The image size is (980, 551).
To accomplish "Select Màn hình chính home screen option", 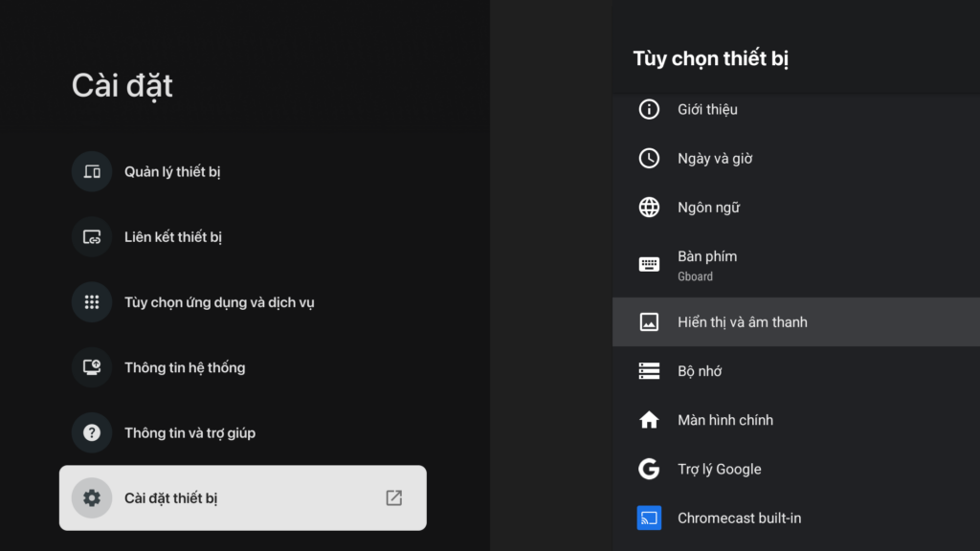I will 796,420.
